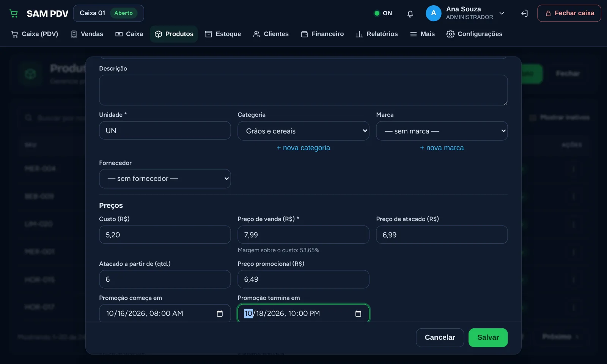The height and width of the screenshot is (364, 607).
Task: Save the product with Salvar
Action: coord(488,337)
